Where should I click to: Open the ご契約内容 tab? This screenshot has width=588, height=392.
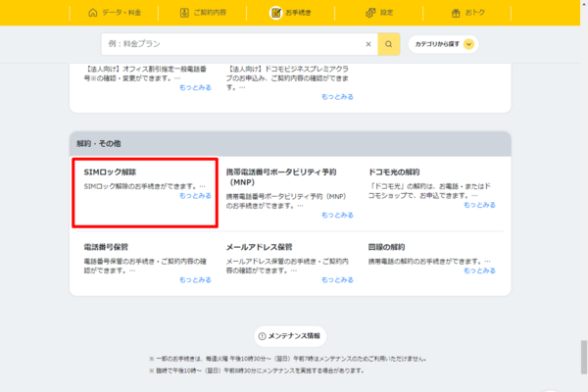[x=203, y=13]
